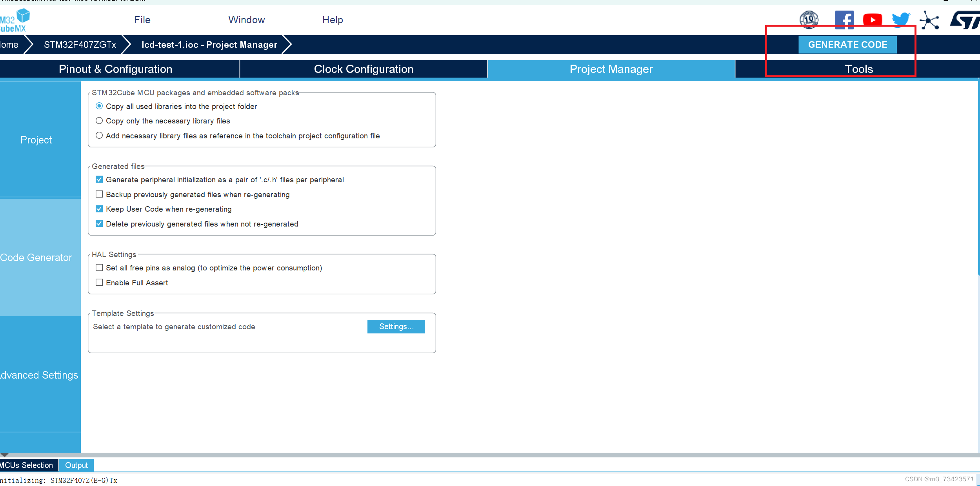
Task: Switch to MCUs Selection bottom tab
Action: (x=27, y=465)
